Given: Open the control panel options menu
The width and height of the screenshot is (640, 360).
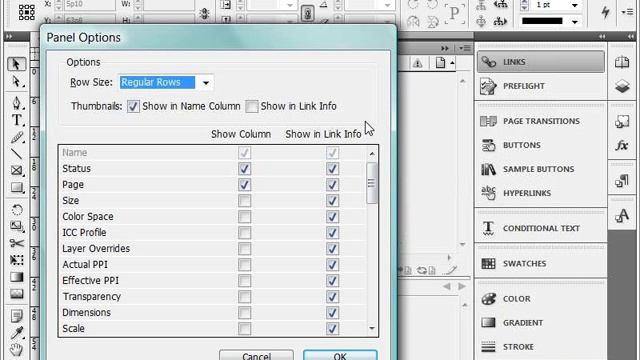Looking at the screenshot, I should (628, 12).
